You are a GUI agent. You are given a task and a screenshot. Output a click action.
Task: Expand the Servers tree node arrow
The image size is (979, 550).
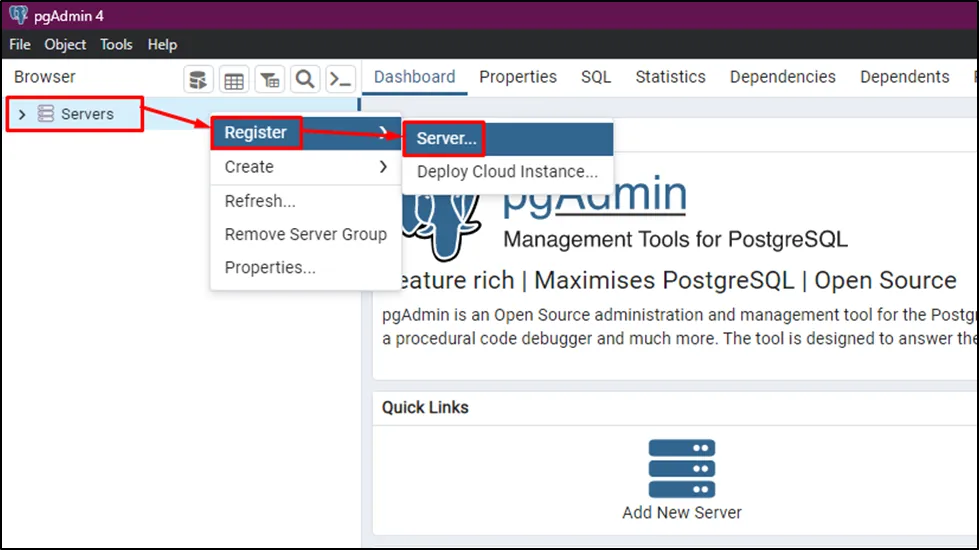coord(22,114)
